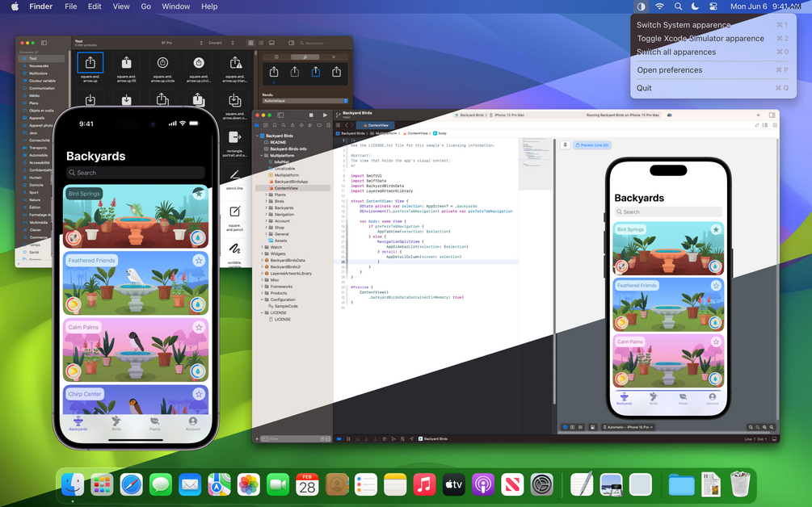Screen dimensions: 812x507
Task: Toggle the Xcode inspector panel icon
Action: pos(772,115)
